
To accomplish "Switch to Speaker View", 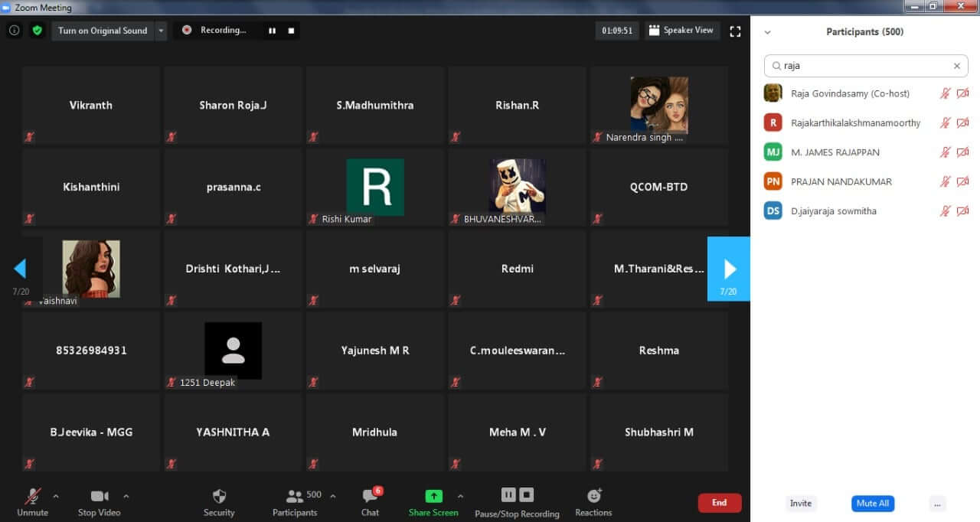I will [681, 31].
